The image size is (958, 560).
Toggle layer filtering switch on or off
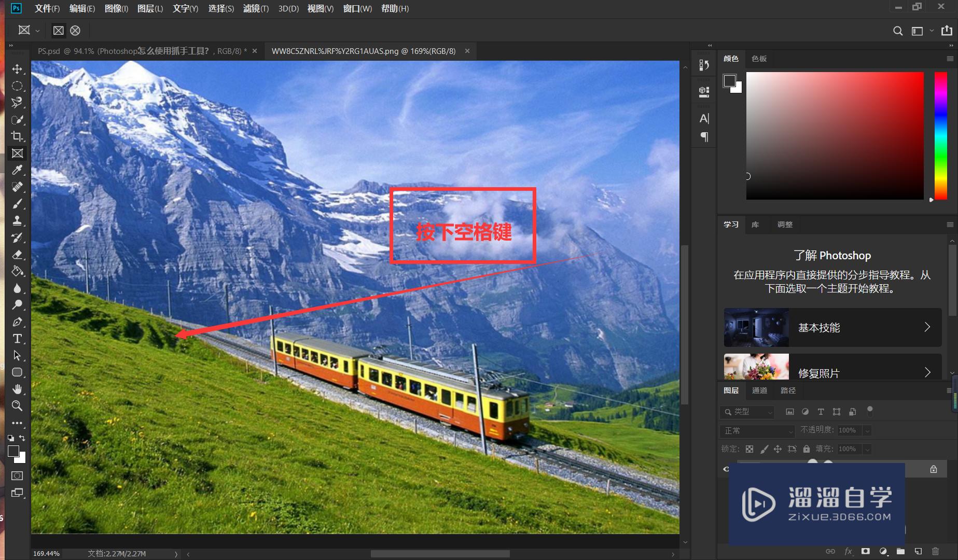[x=870, y=411]
